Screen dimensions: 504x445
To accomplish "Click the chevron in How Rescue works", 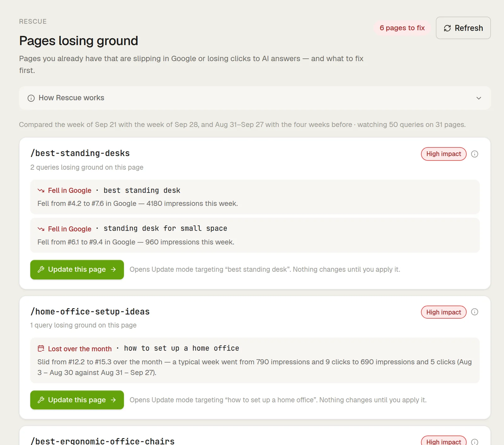I will point(479,98).
